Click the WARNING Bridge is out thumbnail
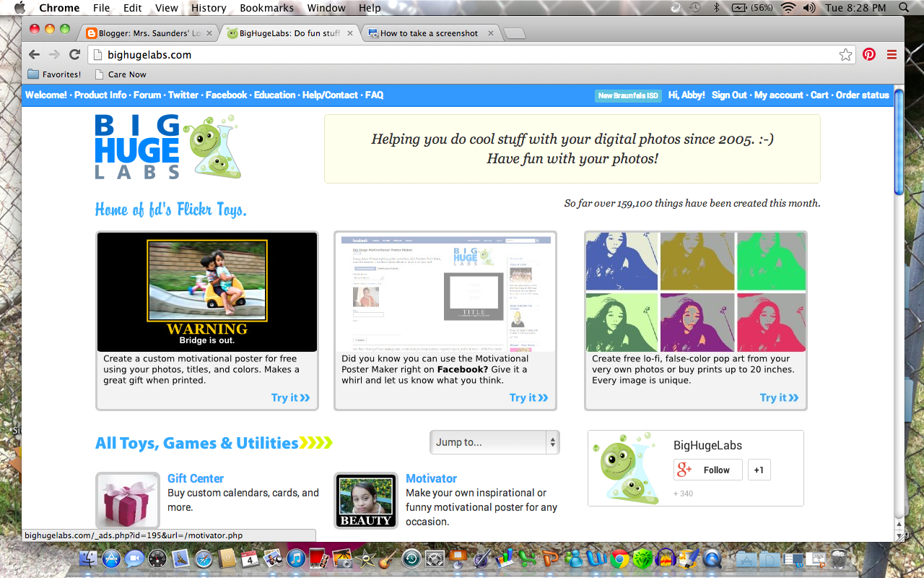Viewport: 924px width, 578px height. click(x=207, y=292)
